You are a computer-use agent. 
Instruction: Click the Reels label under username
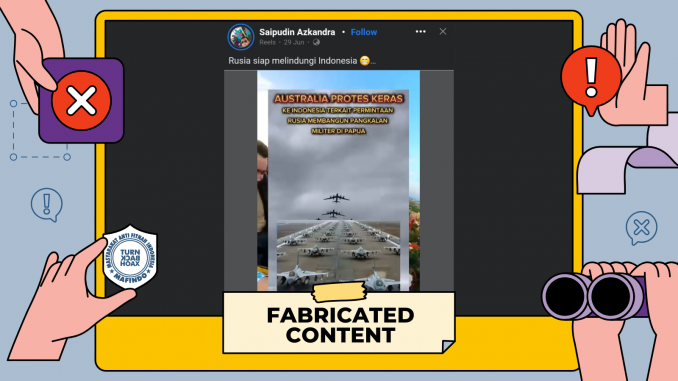point(267,42)
